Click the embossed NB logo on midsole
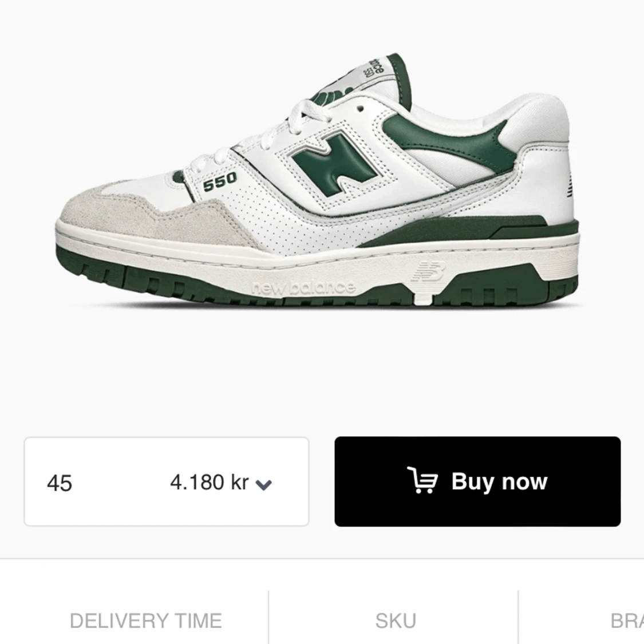The image size is (644, 644). (x=429, y=271)
